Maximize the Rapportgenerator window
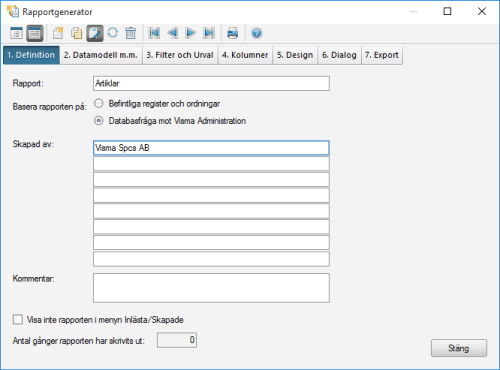The image size is (500, 370). 447,11
